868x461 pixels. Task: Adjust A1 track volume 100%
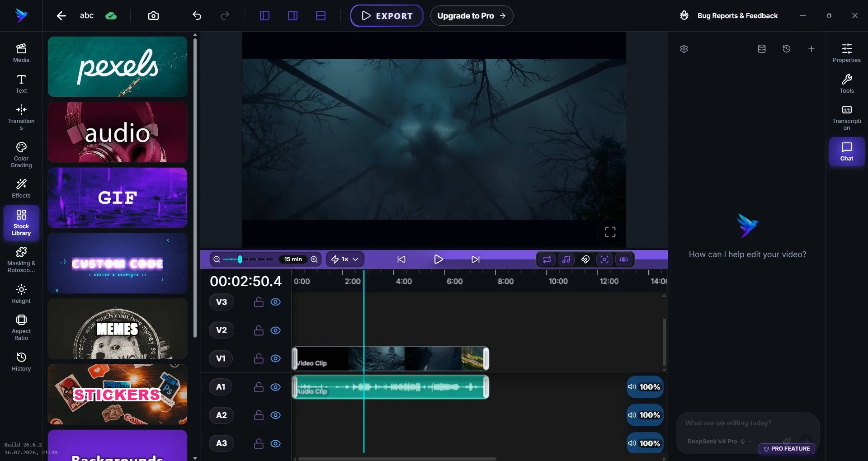645,387
